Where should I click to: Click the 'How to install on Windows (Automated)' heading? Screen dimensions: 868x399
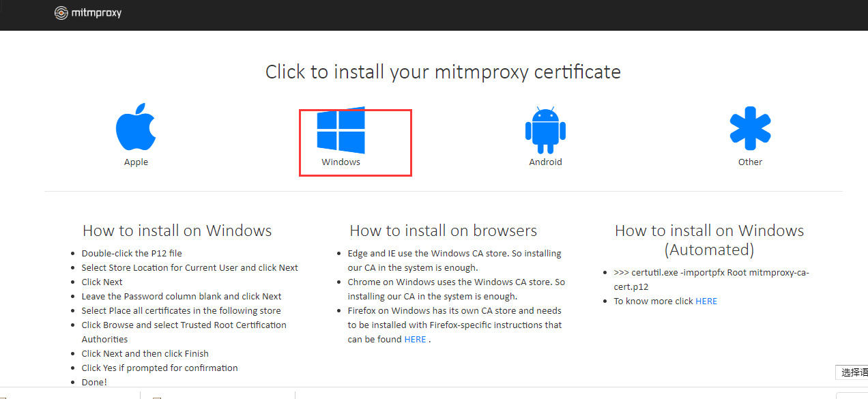709,239
